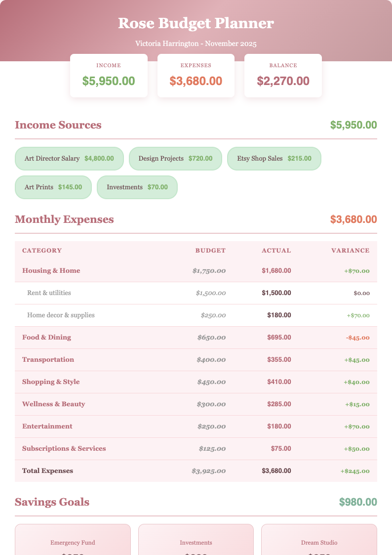
Task: Click the Transportation budget $400.00
Action: click(211, 360)
